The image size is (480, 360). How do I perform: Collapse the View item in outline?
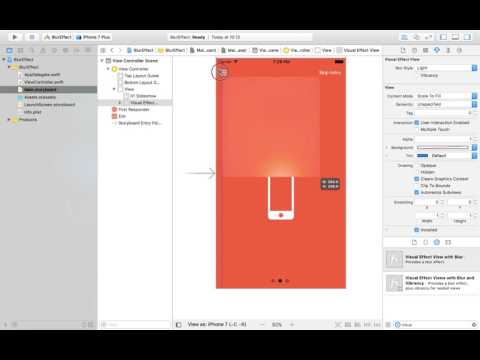click(x=114, y=89)
